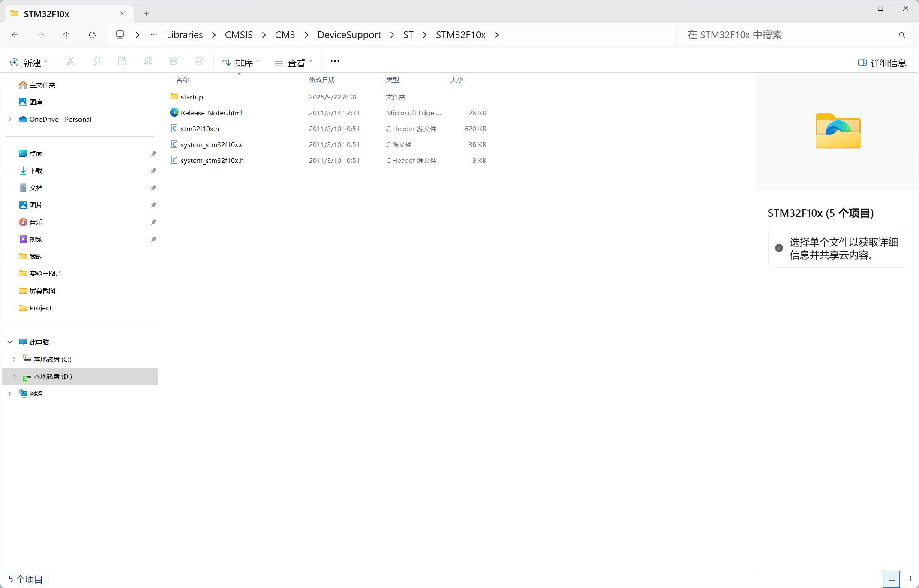The height and width of the screenshot is (588, 919).
Task: Navigate to CMSIS in breadcrumb path
Action: [x=239, y=35]
